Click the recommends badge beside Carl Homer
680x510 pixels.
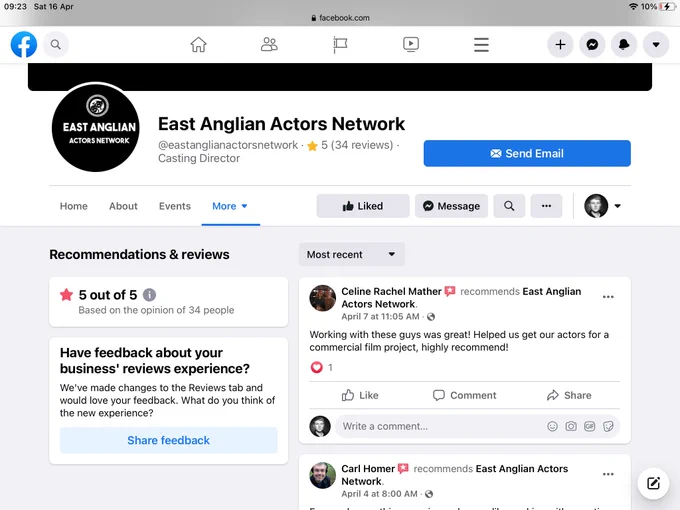(x=403, y=468)
